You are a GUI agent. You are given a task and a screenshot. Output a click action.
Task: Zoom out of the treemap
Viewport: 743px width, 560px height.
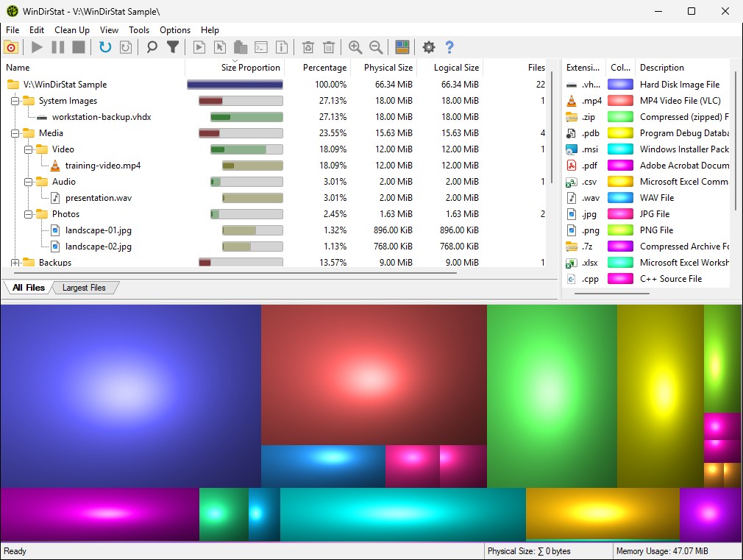click(376, 47)
